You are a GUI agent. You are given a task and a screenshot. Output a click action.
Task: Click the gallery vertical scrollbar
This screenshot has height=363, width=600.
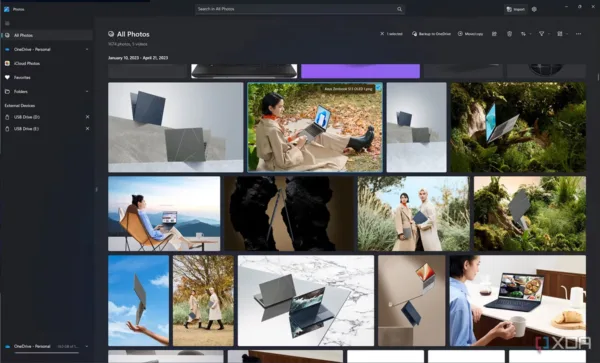click(598, 77)
